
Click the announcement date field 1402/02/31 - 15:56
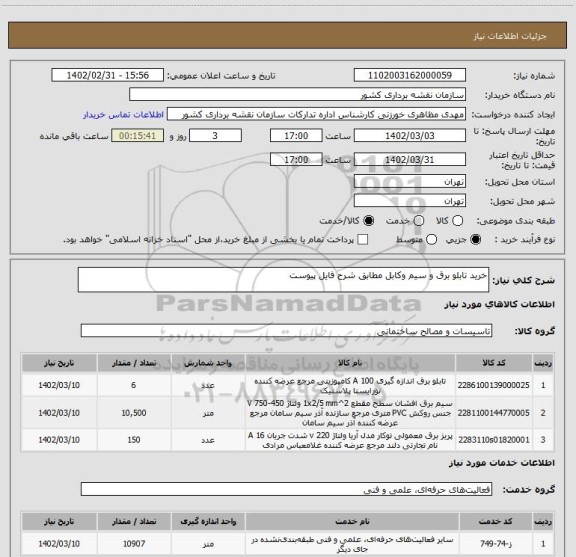108,75
